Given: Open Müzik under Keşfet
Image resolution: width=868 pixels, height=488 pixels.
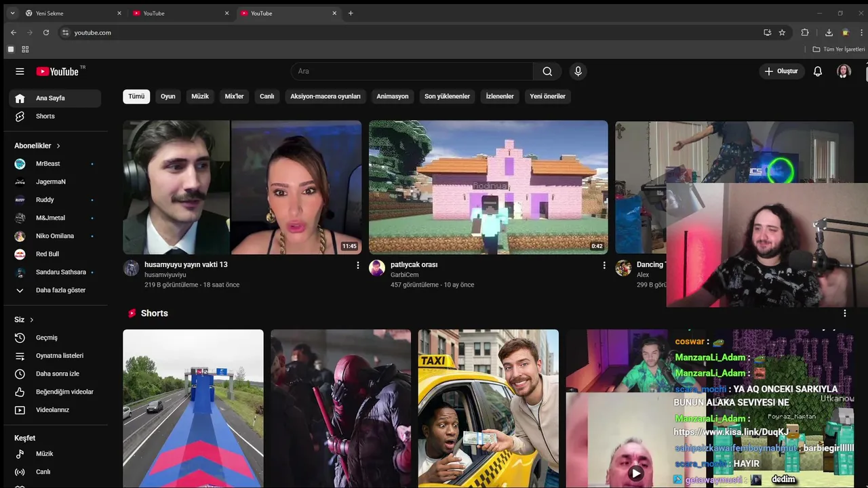Looking at the screenshot, I should point(55,453).
